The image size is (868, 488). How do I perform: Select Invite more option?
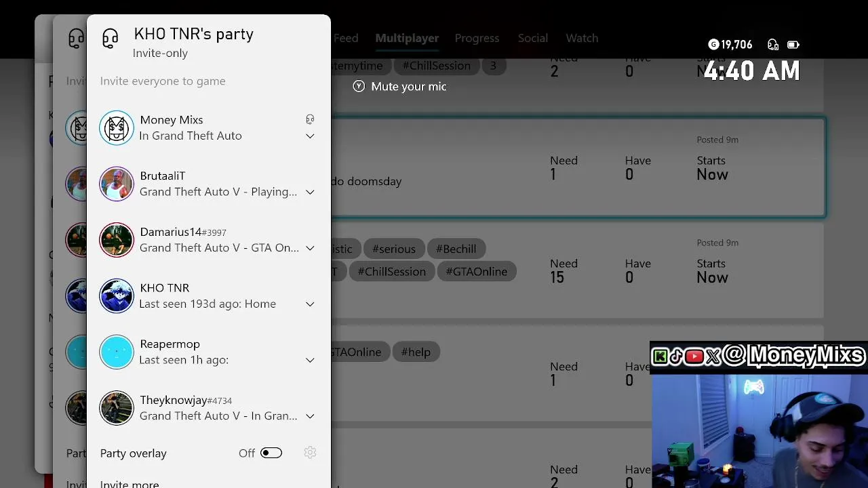tap(130, 483)
